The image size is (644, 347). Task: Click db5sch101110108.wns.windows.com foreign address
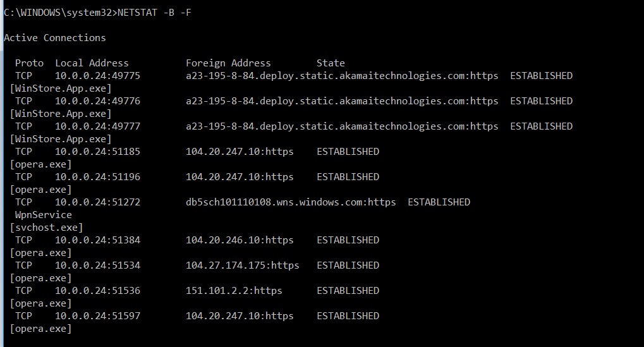[291, 202]
